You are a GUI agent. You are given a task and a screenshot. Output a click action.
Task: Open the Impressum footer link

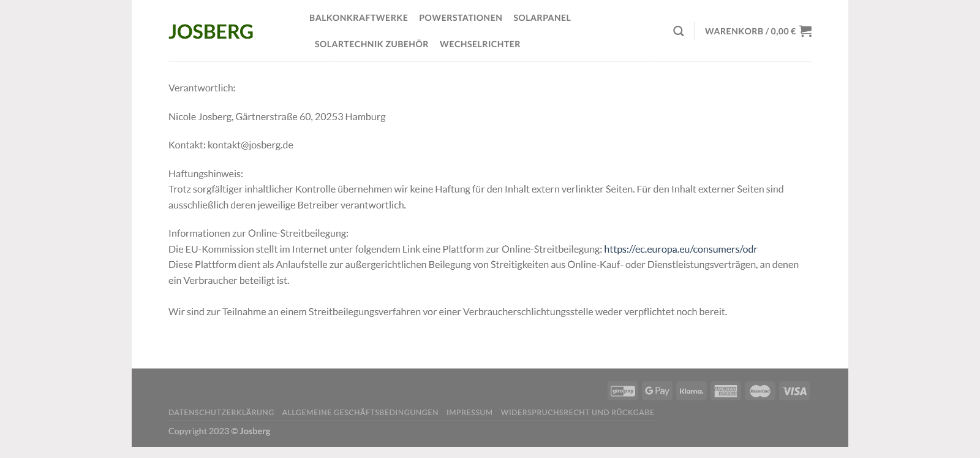coord(469,413)
